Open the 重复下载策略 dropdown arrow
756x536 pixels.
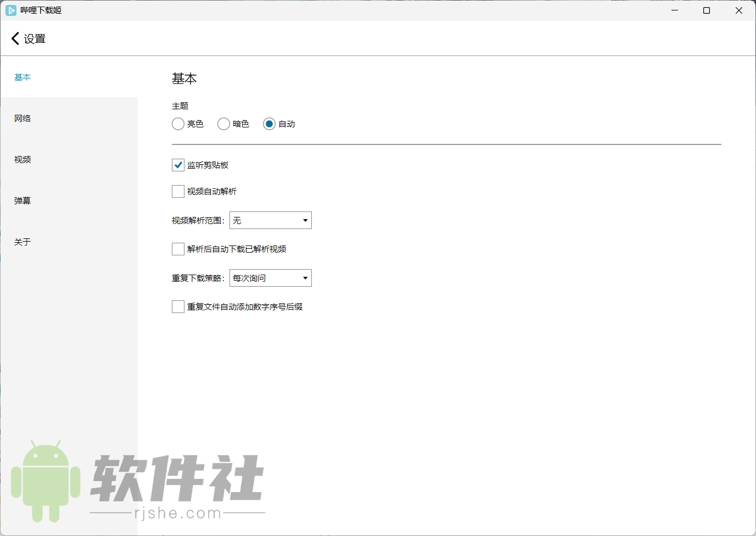click(x=305, y=278)
